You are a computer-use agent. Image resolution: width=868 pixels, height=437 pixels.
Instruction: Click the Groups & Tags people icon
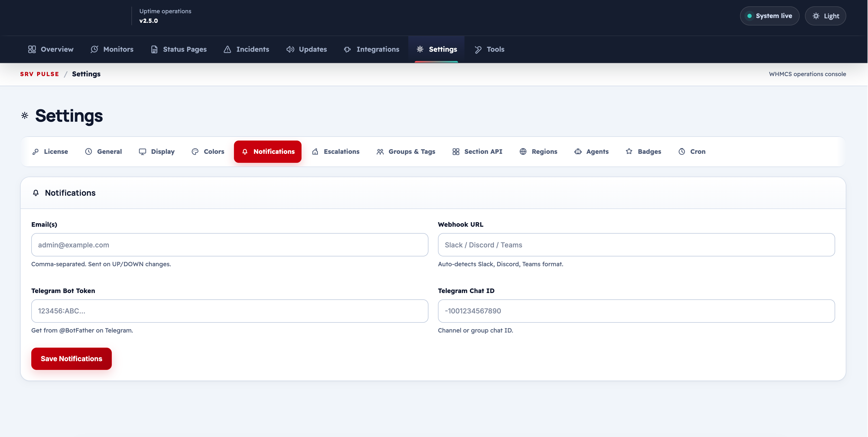pos(380,152)
